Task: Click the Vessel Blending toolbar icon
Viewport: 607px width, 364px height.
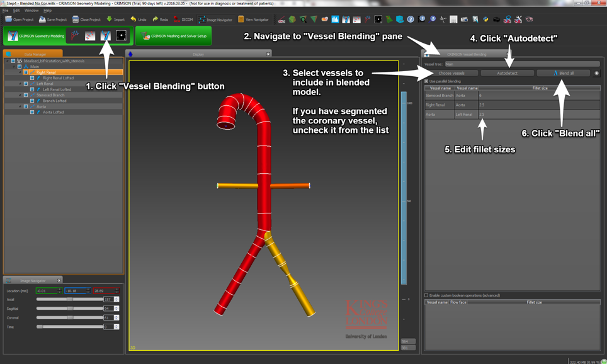Action: (106, 36)
